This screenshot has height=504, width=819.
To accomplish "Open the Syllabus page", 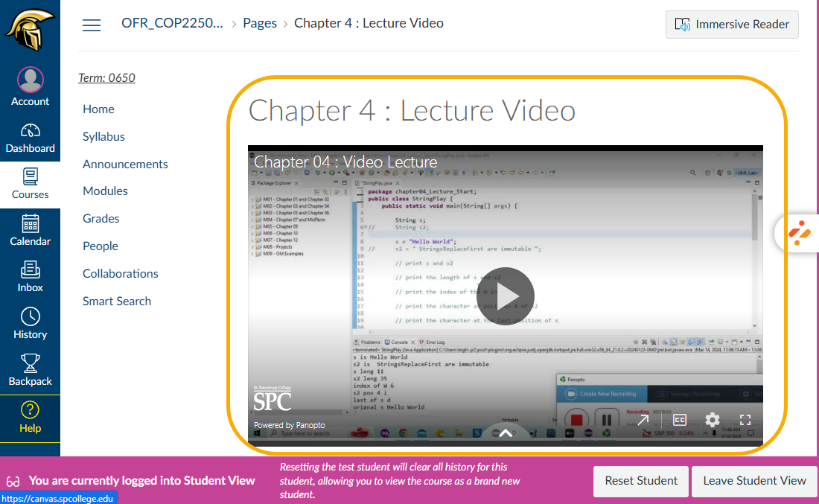I will 103,136.
